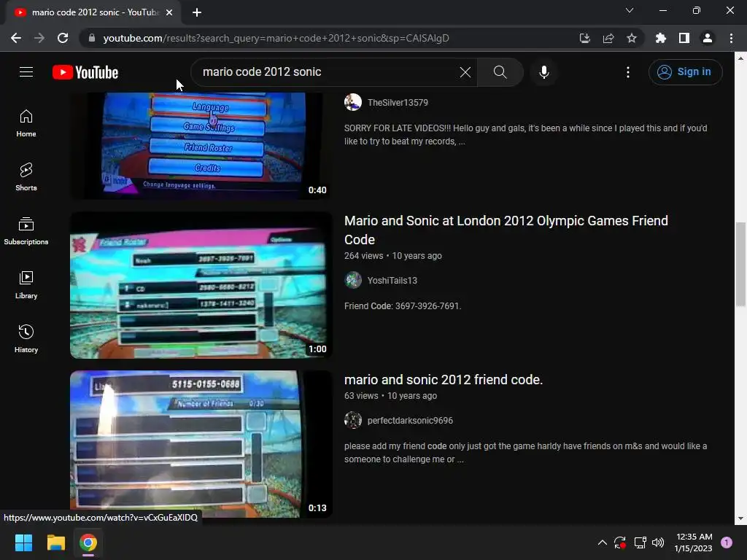Click TheSilver13579 channel avatar
The height and width of the screenshot is (560, 747).
pyautogui.click(x=353, y=102)
